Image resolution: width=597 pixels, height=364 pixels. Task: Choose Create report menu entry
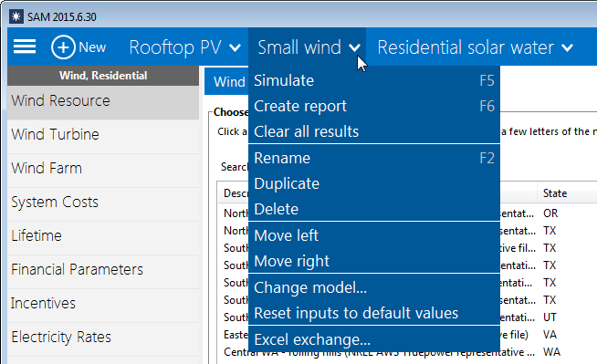374,106
